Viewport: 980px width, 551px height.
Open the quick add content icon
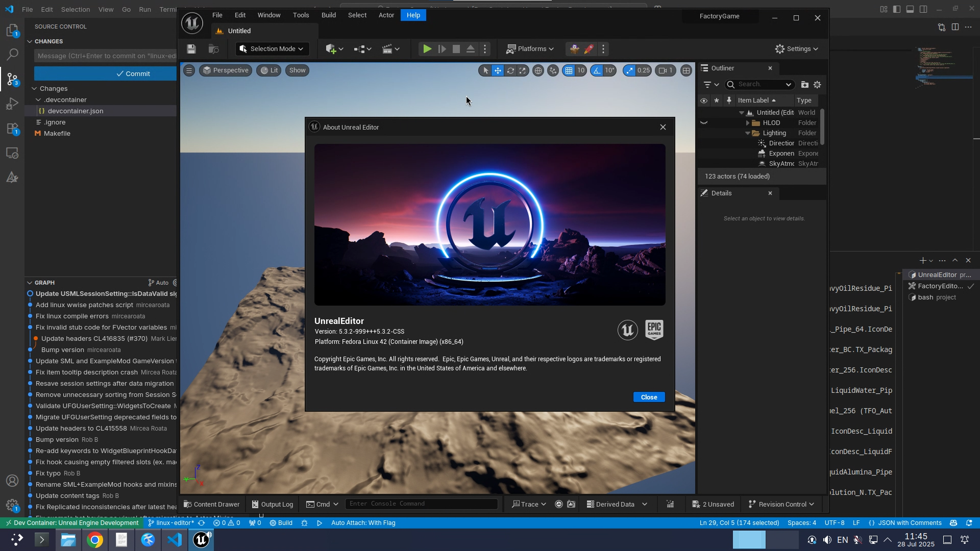pos(331,49)
